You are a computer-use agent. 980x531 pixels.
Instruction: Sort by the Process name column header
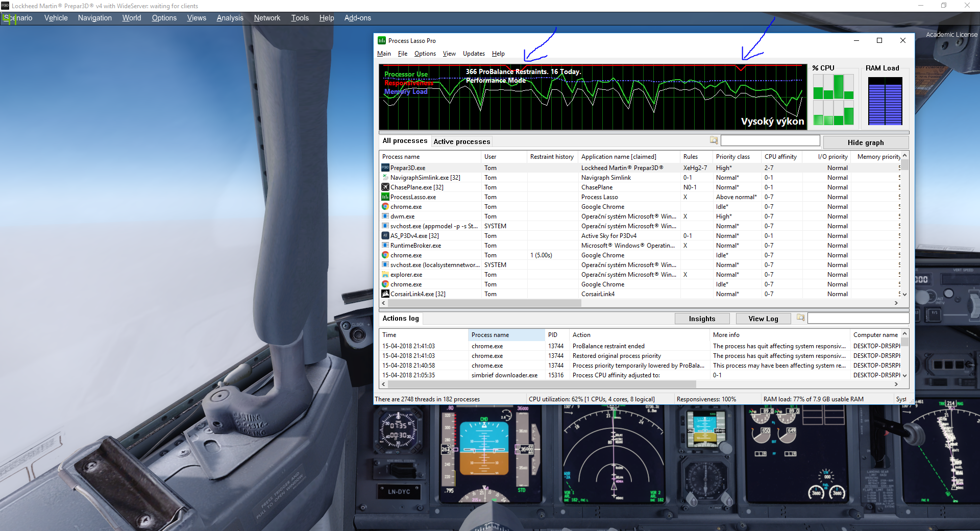click(430, 157)
